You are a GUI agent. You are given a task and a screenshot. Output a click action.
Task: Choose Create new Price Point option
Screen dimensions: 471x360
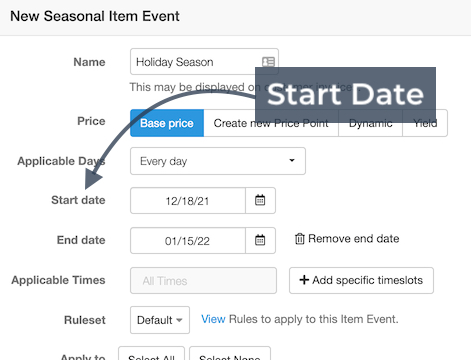click(271, 123)
